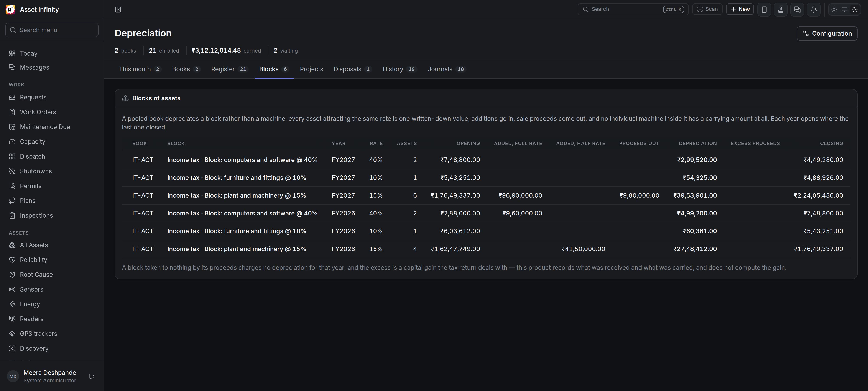Open GPS trackers in the sidebar
The height and width of the screenshot is (391, 868).
[x=52, y=334]
